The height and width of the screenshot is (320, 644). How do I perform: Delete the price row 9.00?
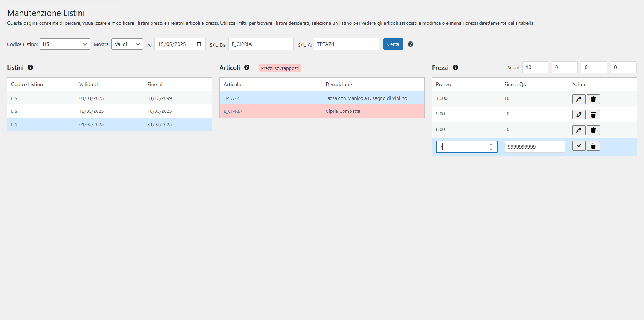pos(593,115)
